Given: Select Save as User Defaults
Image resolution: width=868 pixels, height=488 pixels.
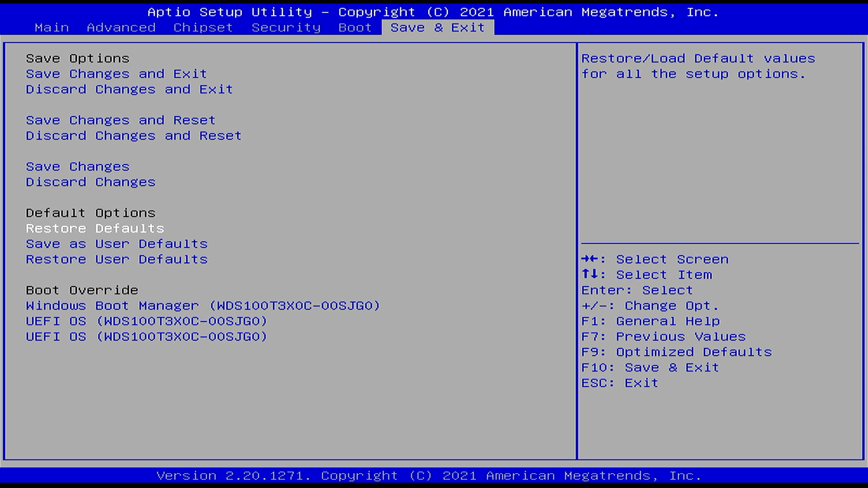Looking at the screenshot, I should pyautogui.click(x=117, y=244).
